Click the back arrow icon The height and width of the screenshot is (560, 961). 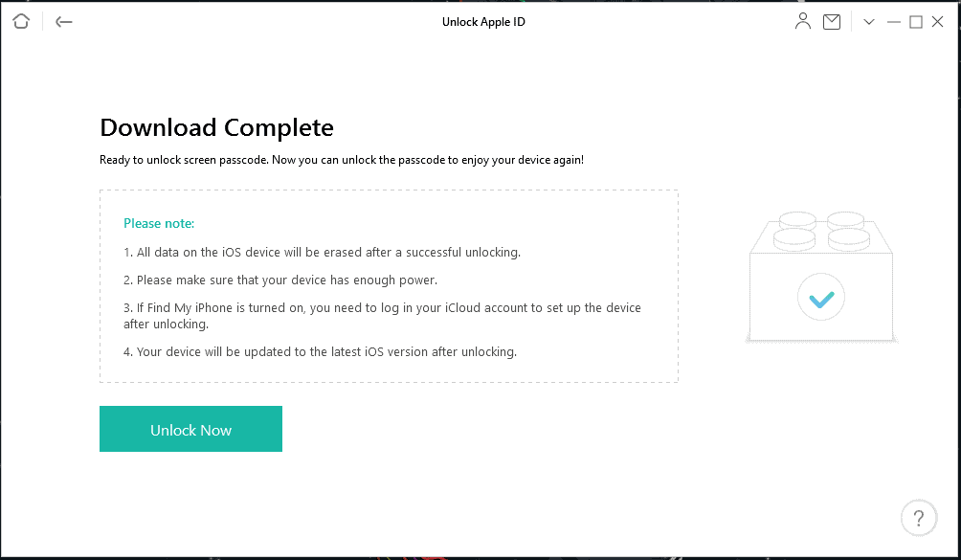(64, 22)
